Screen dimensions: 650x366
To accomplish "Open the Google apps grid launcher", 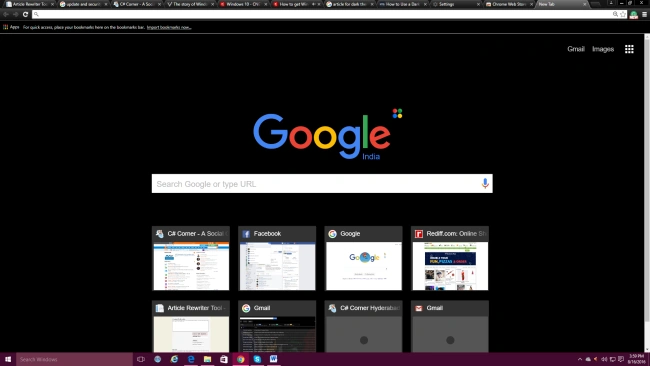I will [x=629, y=49].
